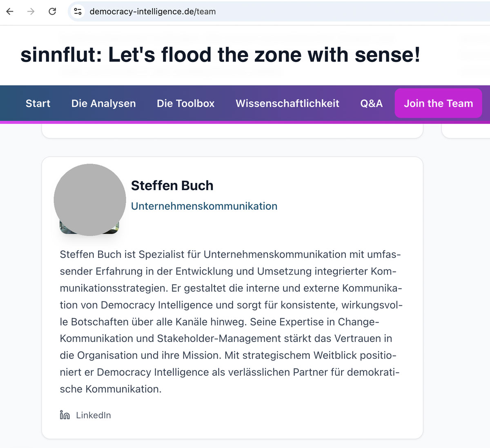
Task: Open the site information icon
Action: point(78,11)
